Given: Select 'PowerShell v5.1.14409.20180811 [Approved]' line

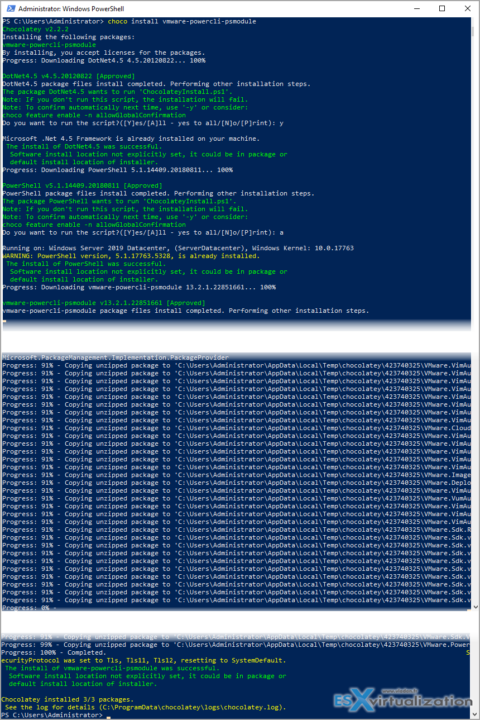Looking at the screenshot, I should (x=82, y=186).
